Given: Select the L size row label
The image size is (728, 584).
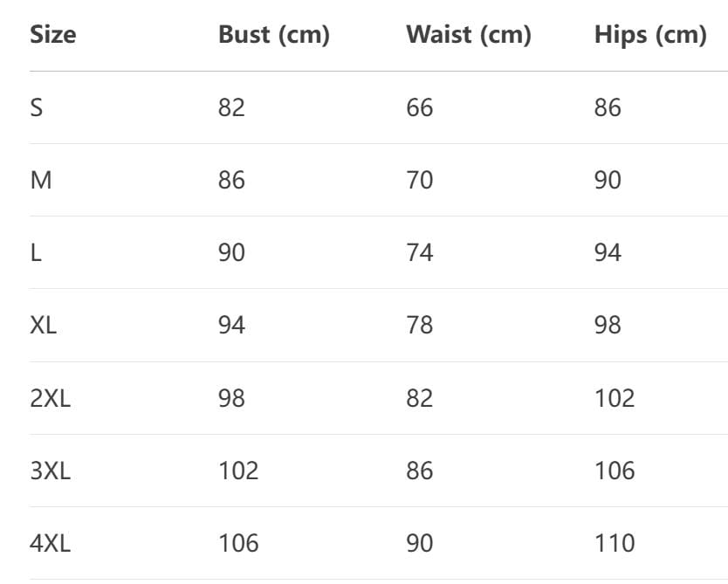Looking at the screenshot, I should 36,253.
